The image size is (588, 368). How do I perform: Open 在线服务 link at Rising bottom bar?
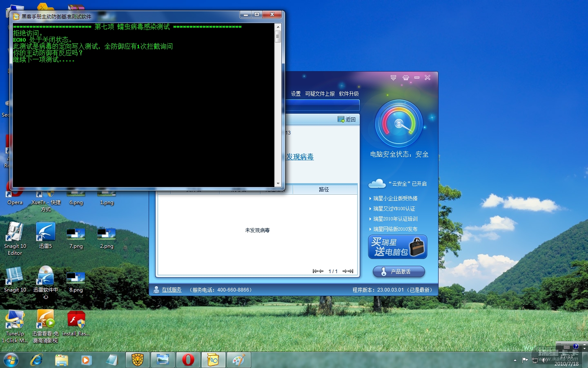171,289
